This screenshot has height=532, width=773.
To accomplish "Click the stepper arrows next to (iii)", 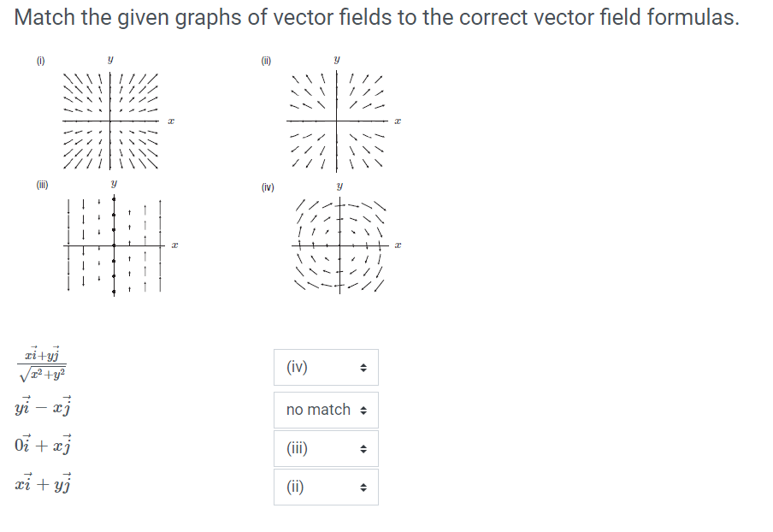I will click(363, 448).
